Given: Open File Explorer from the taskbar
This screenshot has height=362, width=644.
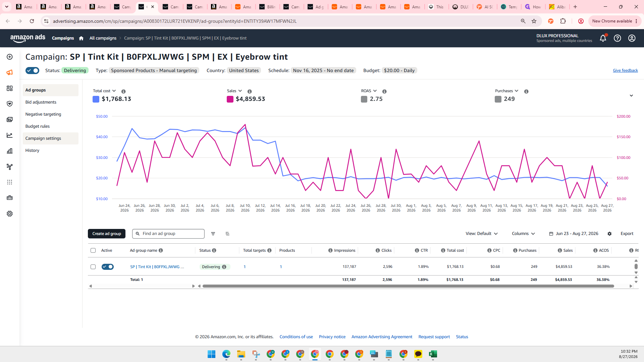Looking at the screenshot, I should pos(241,354).
